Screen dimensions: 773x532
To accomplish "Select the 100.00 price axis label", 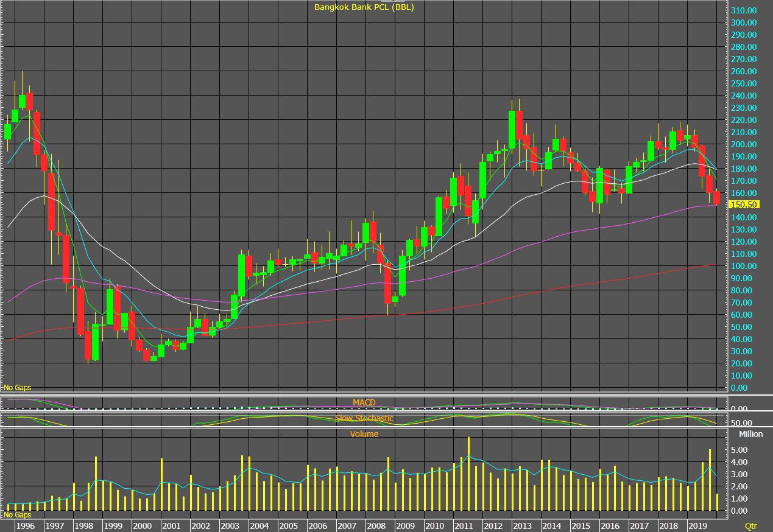I will tap(745, 266).
